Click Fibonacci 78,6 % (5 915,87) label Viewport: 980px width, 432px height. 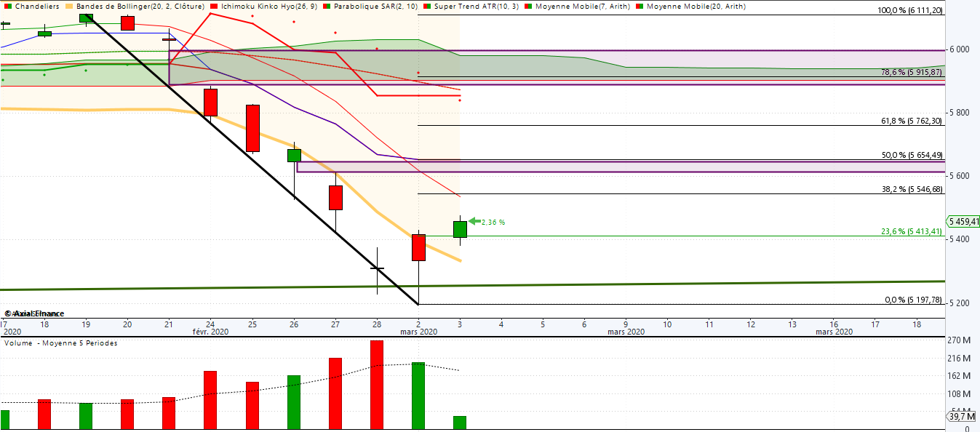(912, 72)
